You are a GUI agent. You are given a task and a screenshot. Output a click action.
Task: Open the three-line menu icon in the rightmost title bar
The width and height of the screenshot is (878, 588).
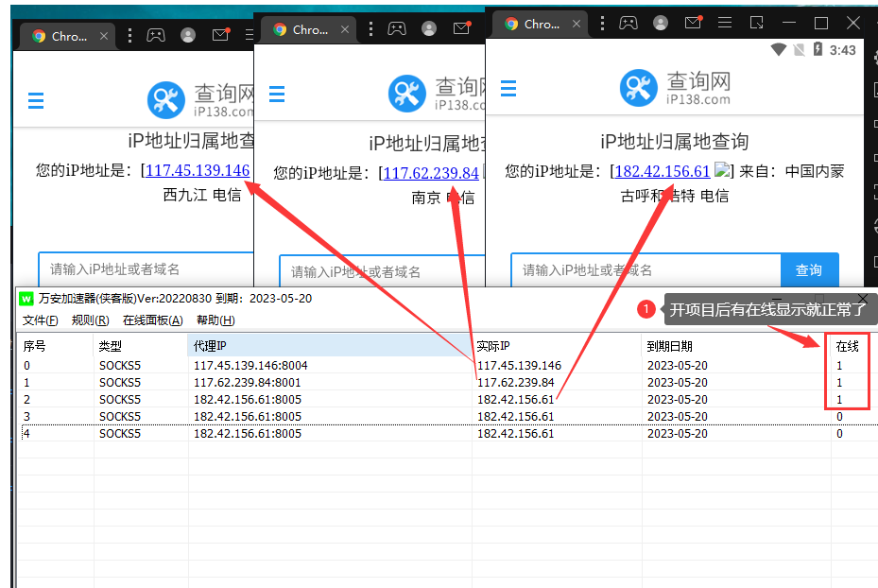[x=725, y=23]
